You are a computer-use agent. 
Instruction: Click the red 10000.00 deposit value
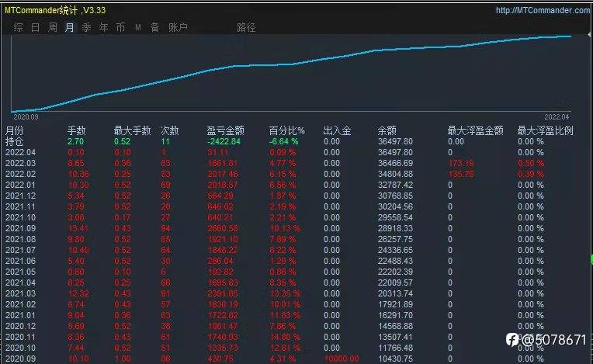coord(342,359)
